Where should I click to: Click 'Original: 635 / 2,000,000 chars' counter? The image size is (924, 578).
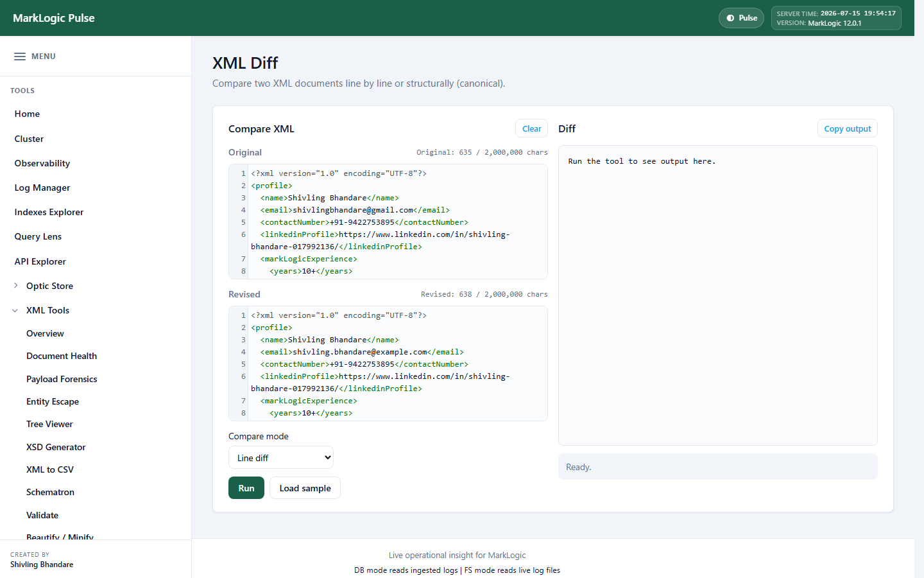pos(482,152)
